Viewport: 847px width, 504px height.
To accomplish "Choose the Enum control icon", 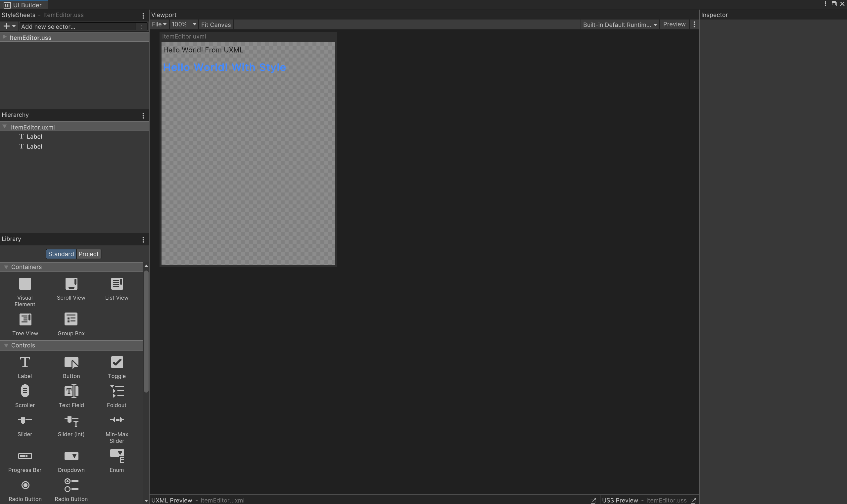I will [117, 456].
